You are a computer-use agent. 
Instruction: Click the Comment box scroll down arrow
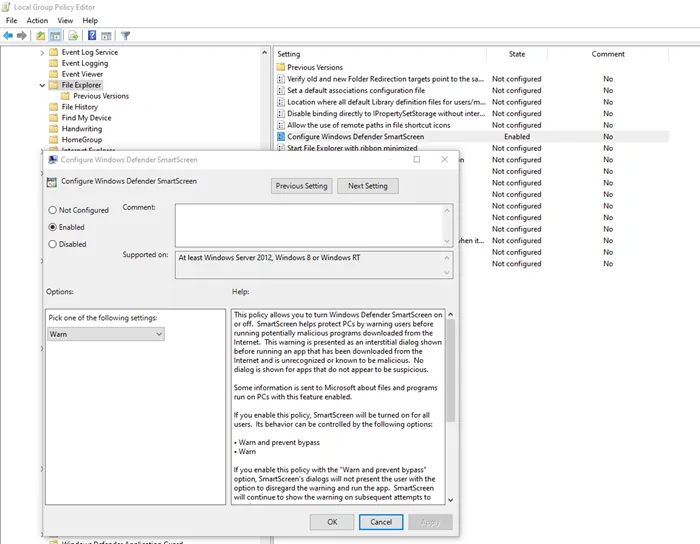pyautogui.click(x=447, y=241)
